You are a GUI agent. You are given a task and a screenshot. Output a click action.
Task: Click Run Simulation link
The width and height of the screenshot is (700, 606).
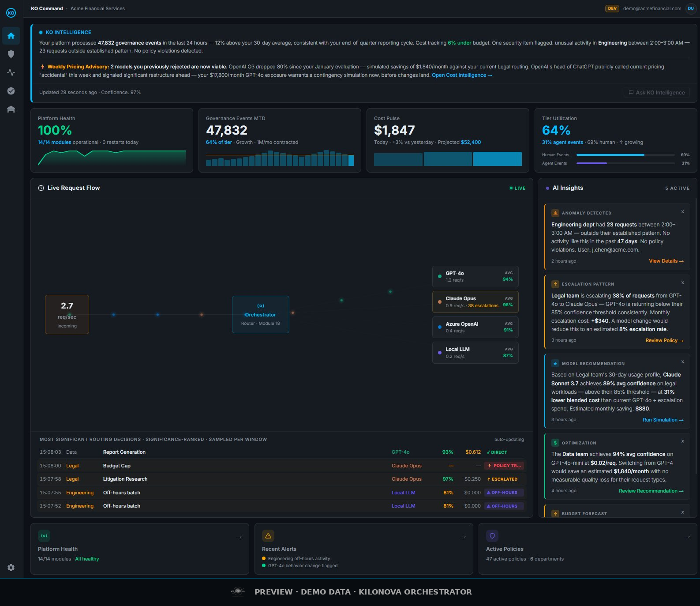point(663,420)
